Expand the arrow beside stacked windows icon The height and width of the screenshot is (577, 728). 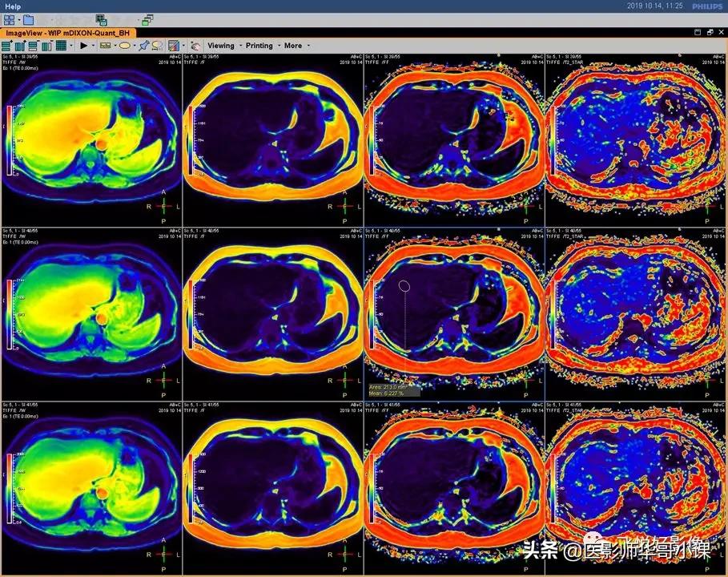(x=139, y=19)
